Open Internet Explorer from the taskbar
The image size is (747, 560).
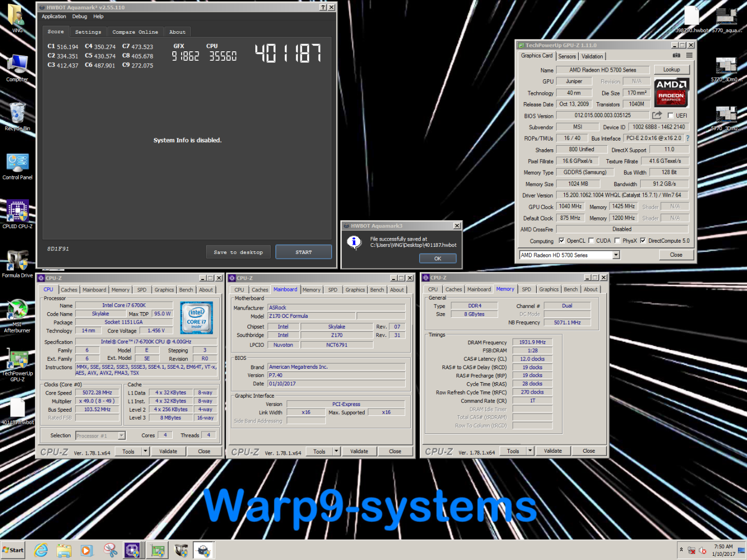point(40,550)
